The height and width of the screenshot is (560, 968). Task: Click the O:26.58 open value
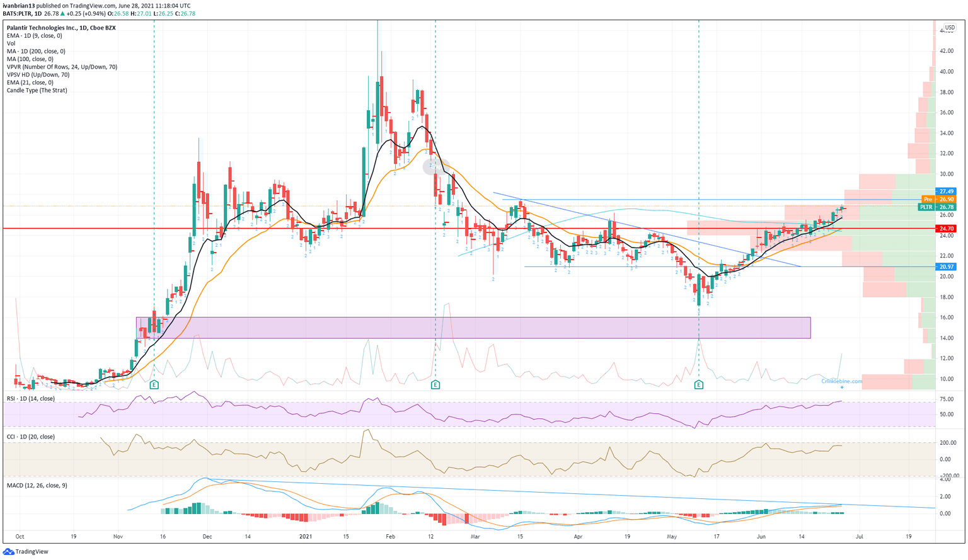(118, 13)
